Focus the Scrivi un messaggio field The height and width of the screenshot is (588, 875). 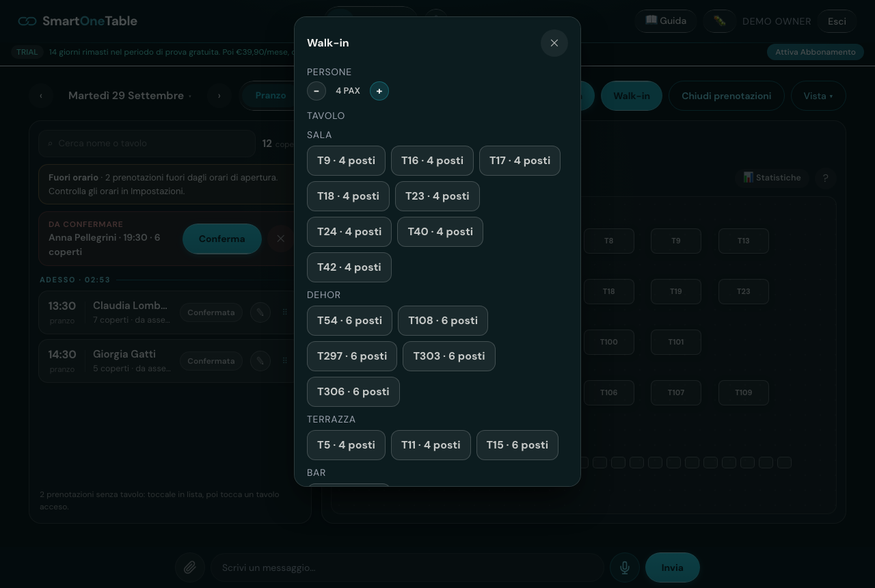[x=407, y=567]
